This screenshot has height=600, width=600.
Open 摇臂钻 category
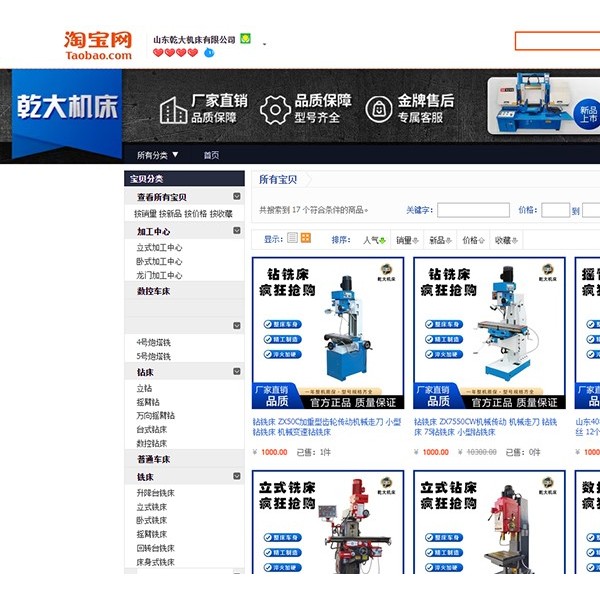(x=148, y=402)
